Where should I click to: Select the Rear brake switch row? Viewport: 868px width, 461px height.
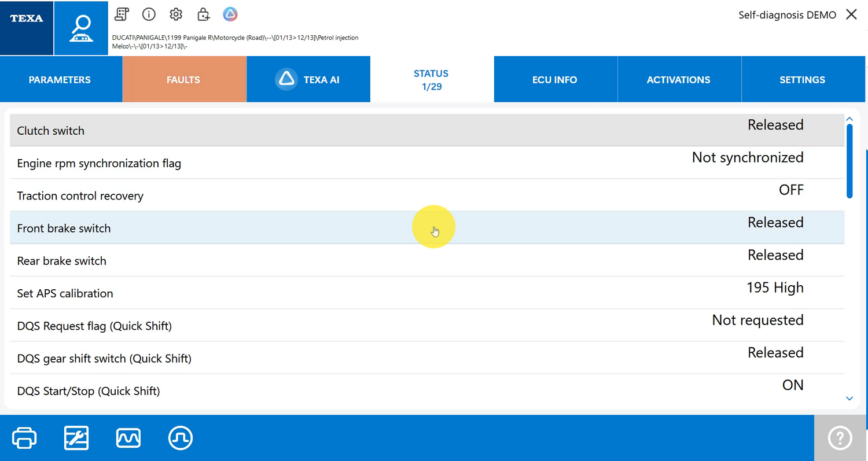[427, 260]
